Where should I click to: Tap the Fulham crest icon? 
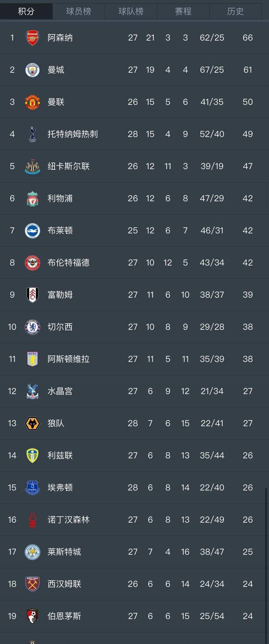point(32,295)
